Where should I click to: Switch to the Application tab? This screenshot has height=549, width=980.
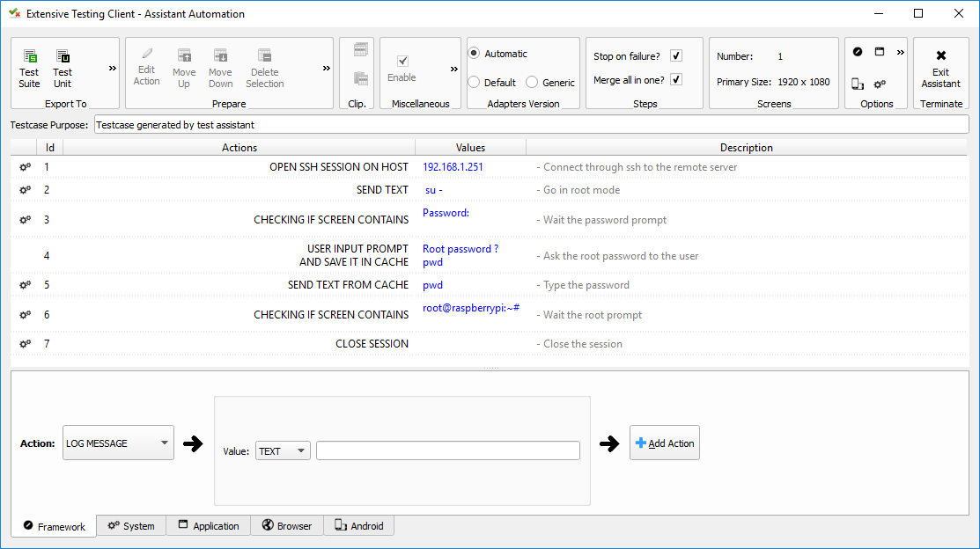point(209,526)
